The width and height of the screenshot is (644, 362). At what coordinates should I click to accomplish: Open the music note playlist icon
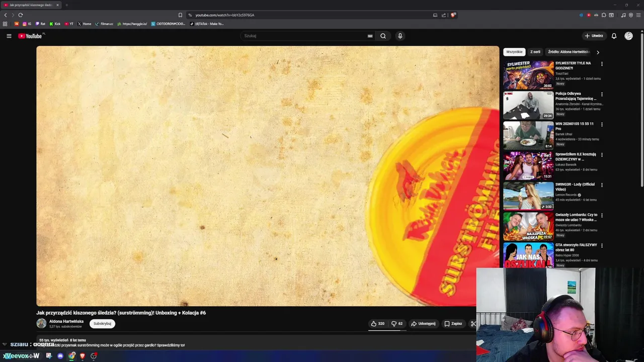pos(623,15)
